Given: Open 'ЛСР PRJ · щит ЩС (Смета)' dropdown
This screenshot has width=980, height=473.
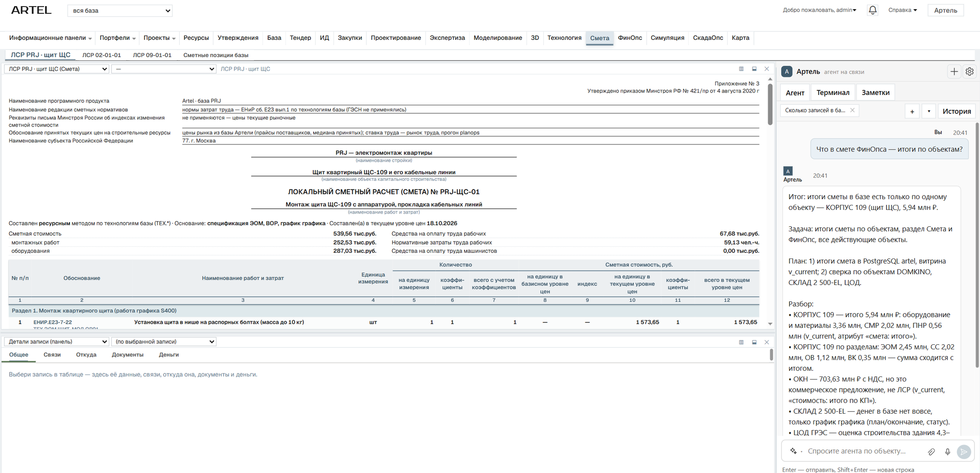Looking at the screenshot, I should (57, 69).
